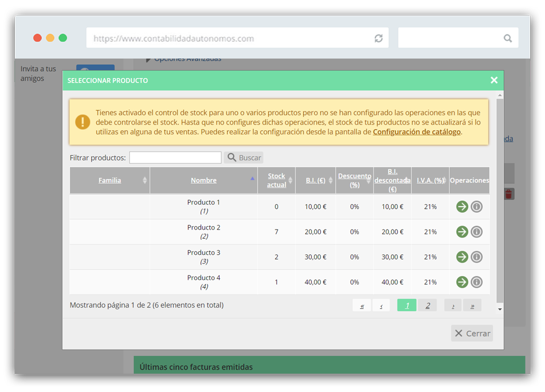545x392 pixels.
Task: Go to next page of results
Action: point(453,305)
